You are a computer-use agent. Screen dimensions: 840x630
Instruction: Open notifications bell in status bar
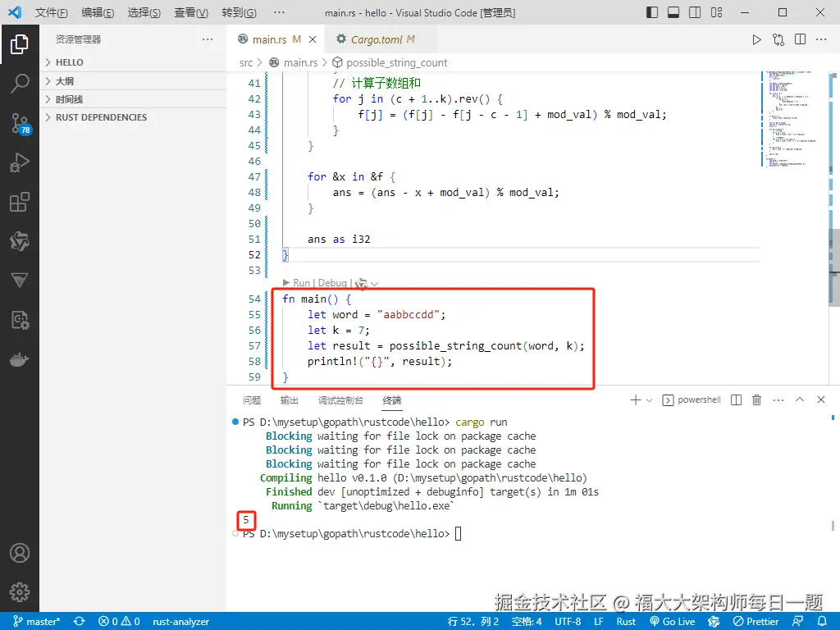(822, 622)
